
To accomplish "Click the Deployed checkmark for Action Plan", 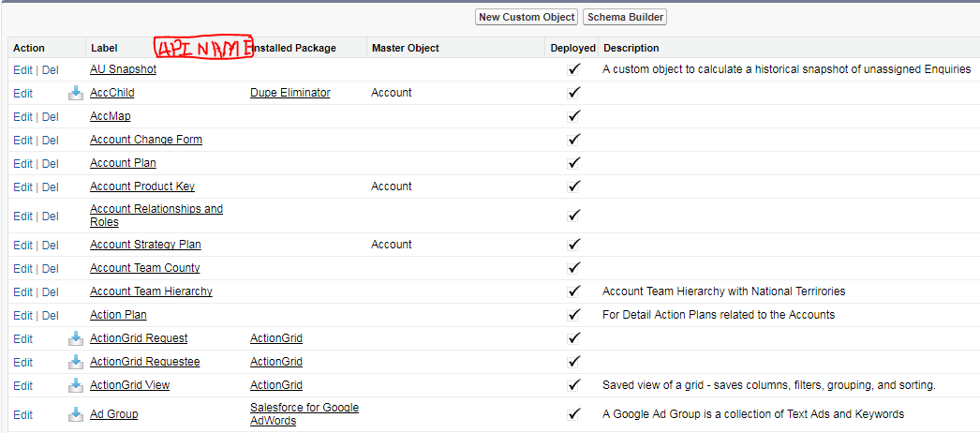I will (573, 315).
